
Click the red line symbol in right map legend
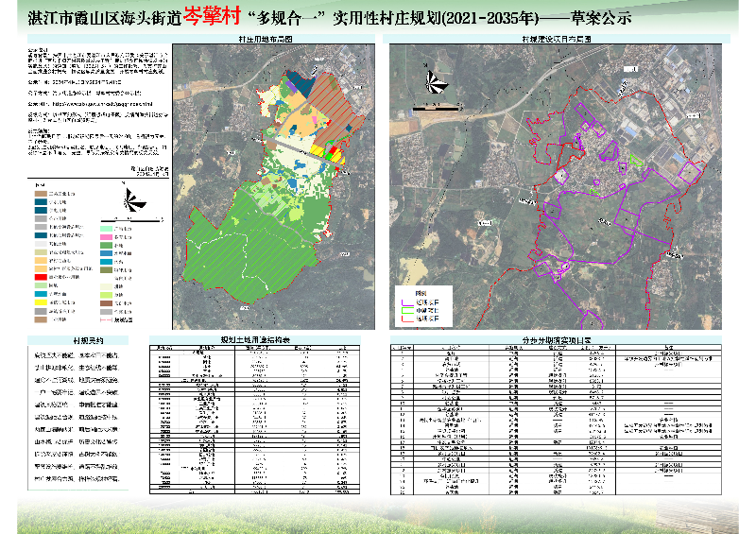407,319
